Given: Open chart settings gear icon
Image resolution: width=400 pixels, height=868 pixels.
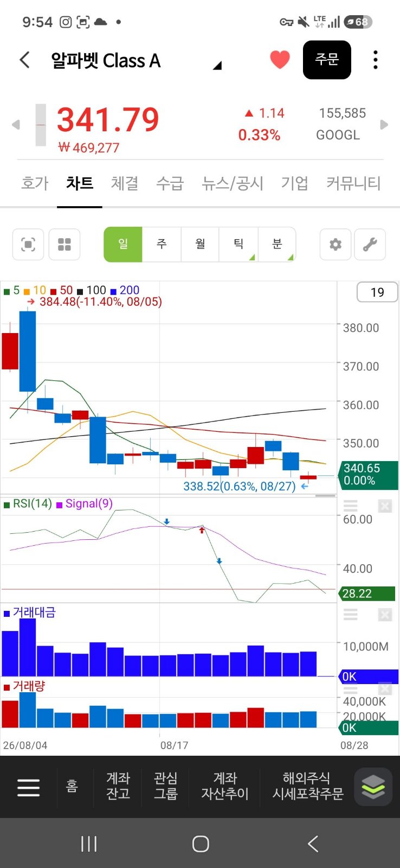Looking at the screenshot, I should coord(336,245).
